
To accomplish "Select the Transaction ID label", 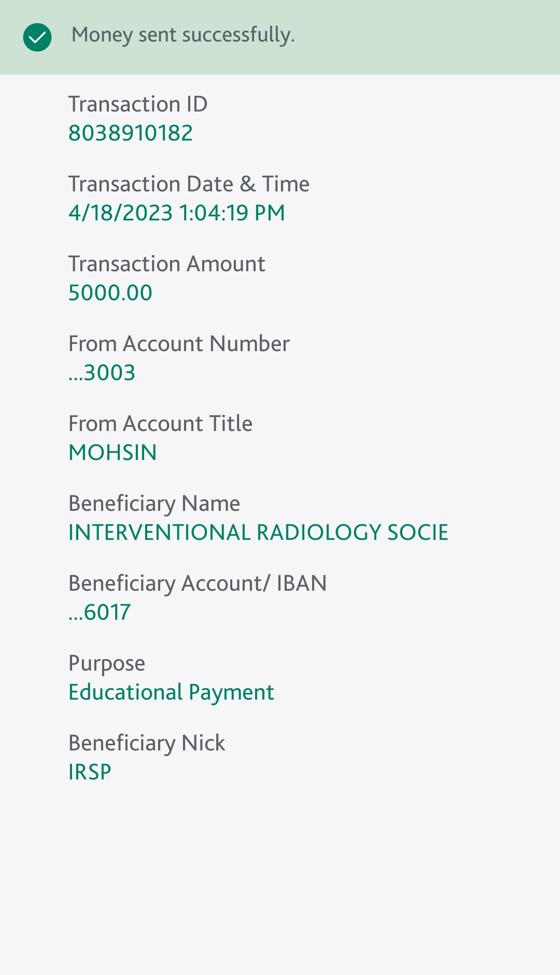I will 138,104.
